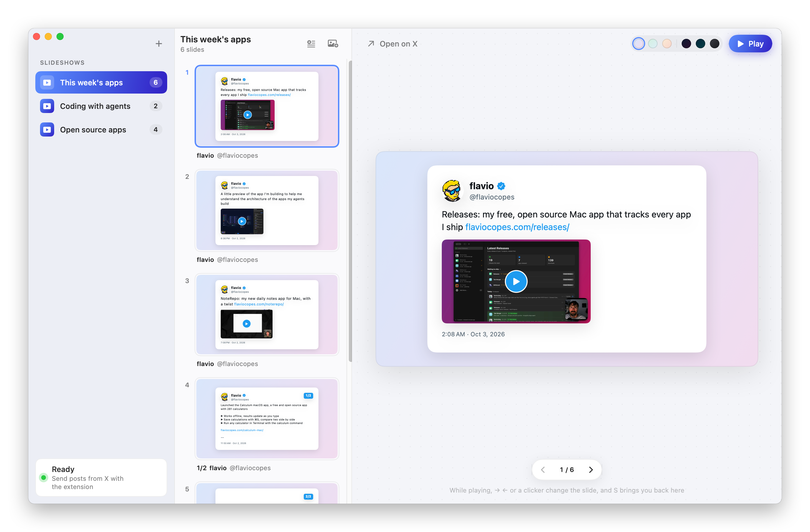This screenshot has height=532, width=810.
Task: Select This week's apps slideshow
Action: coord(101,82)
